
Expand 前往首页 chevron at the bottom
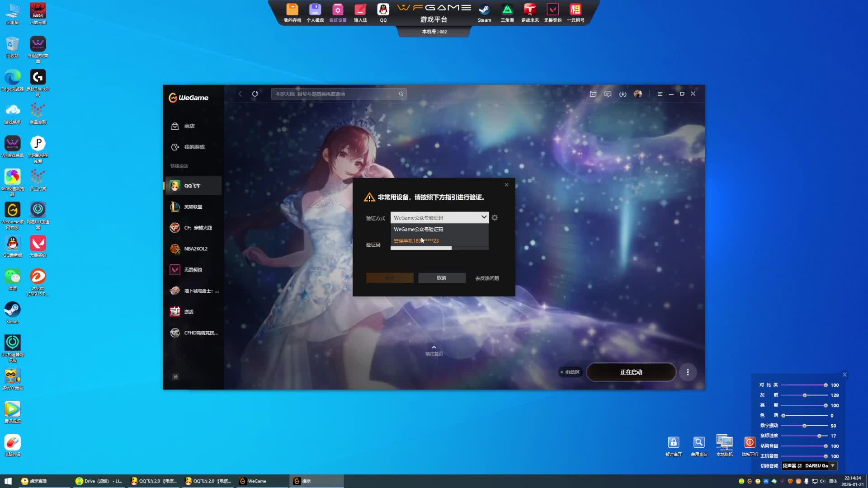coord(434,347)
